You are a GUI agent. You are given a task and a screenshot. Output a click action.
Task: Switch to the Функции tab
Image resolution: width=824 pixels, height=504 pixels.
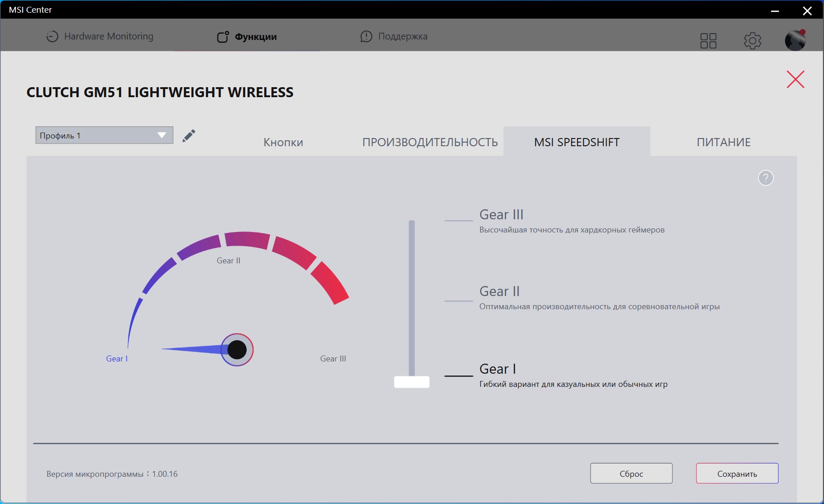pyautogui.click(x=247, y=37)
